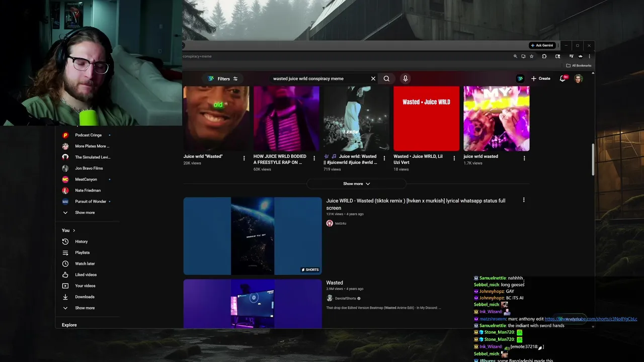The image size is (644, 362).
Task: Open browser extensions puzzle icon
Action: pyautogui.click(x=544, y=56)
